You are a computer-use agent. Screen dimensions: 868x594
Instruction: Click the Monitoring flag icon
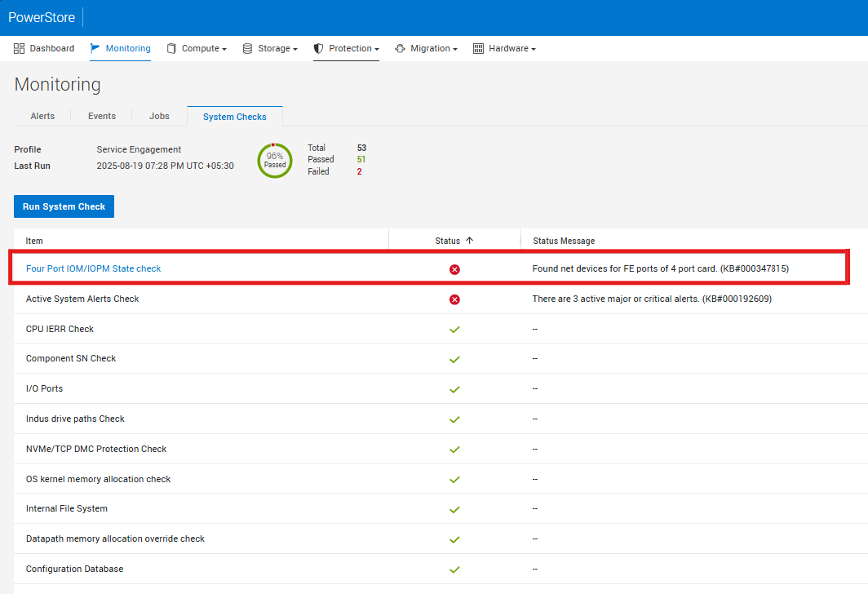pos(95,48)
